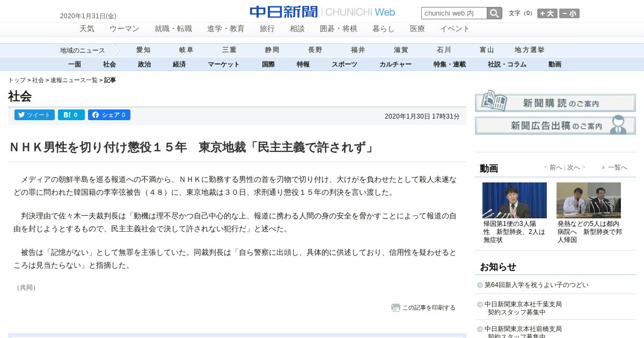Screen dimensions: 644x338
Task: Select 滋賀 regional news
Action: pos(401,50)
